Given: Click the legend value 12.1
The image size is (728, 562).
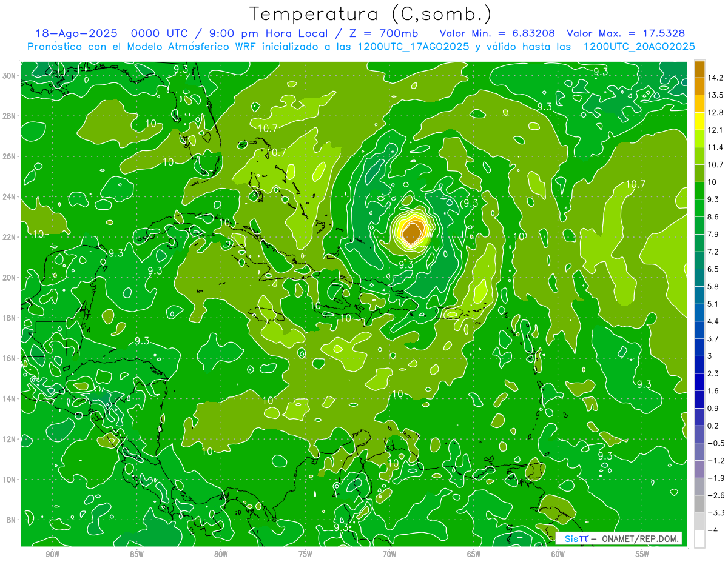Looking at the screenshot, I should click(x=716, y=130).
